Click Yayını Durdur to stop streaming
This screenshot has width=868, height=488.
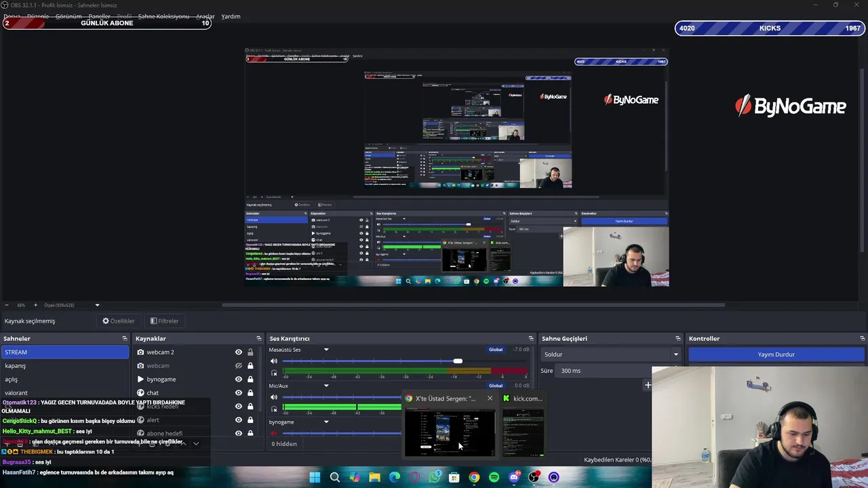pyautogui.click(x=776, y=354)
